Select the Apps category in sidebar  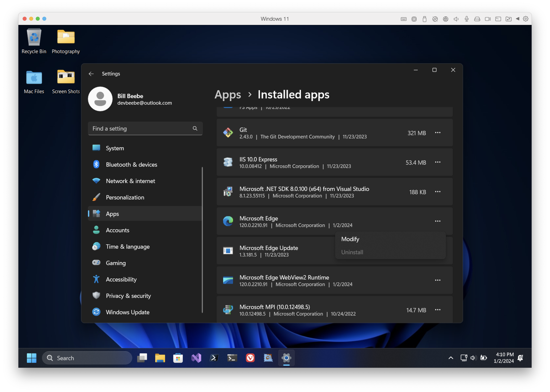(x=145, y=214)
